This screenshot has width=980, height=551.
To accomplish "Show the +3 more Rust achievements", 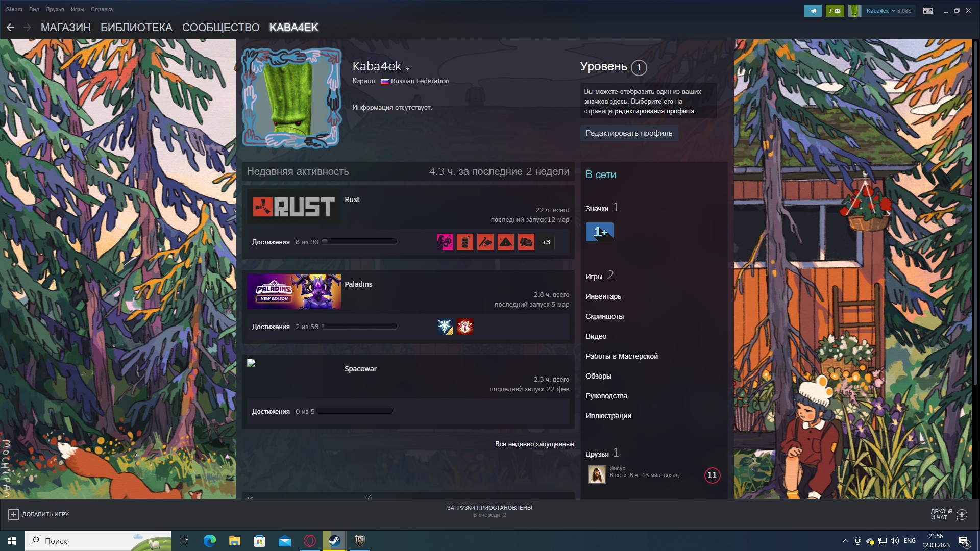I will 546,242.
